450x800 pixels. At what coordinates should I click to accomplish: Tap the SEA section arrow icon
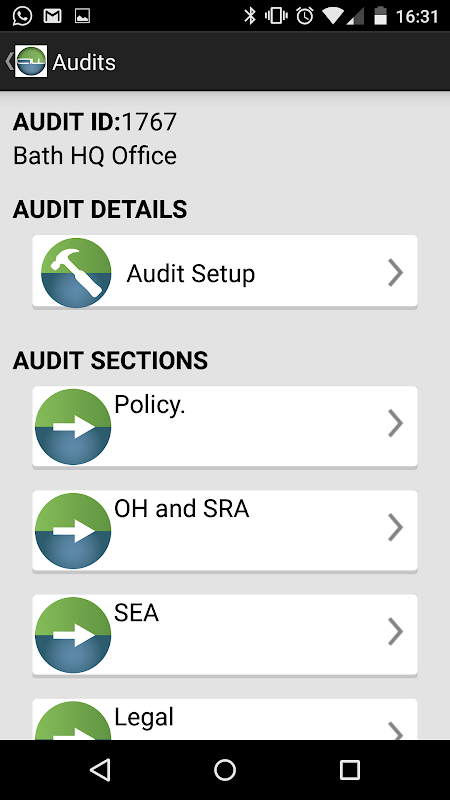tap(73, 635)
